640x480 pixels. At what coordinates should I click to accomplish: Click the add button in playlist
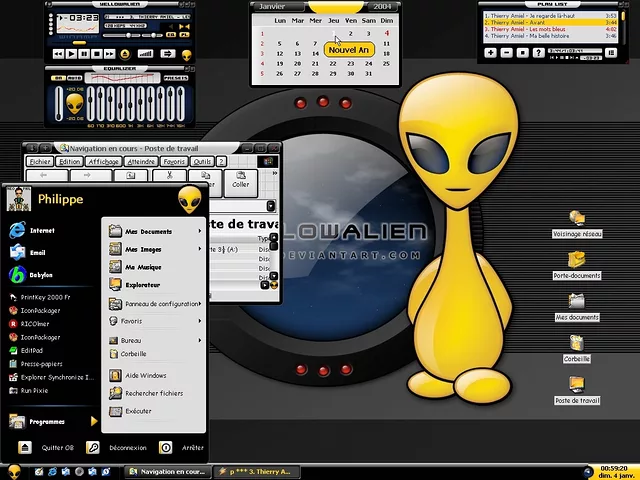[491, 52]
